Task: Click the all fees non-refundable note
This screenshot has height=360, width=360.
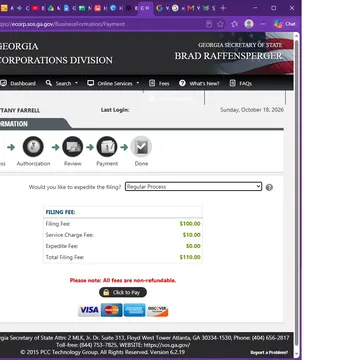Action: [123, 280]
